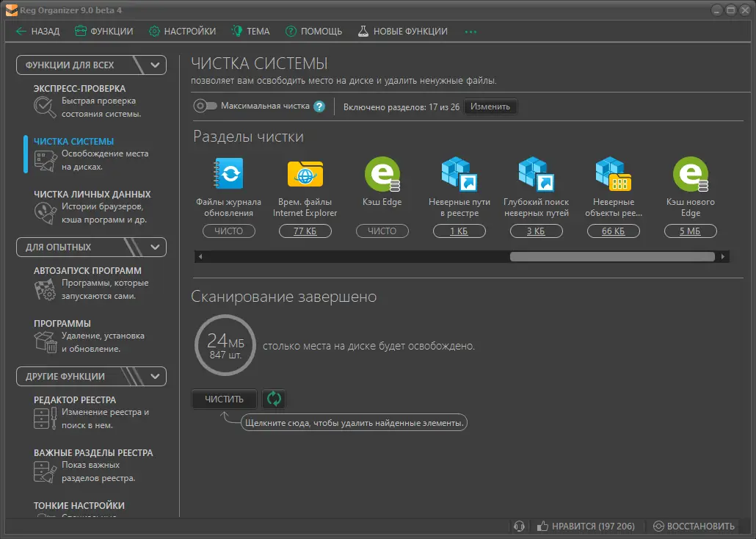This screenshot has height=539, width=756.
Task: Click the Сканирование завершено heading
Action: click(283, 296)
